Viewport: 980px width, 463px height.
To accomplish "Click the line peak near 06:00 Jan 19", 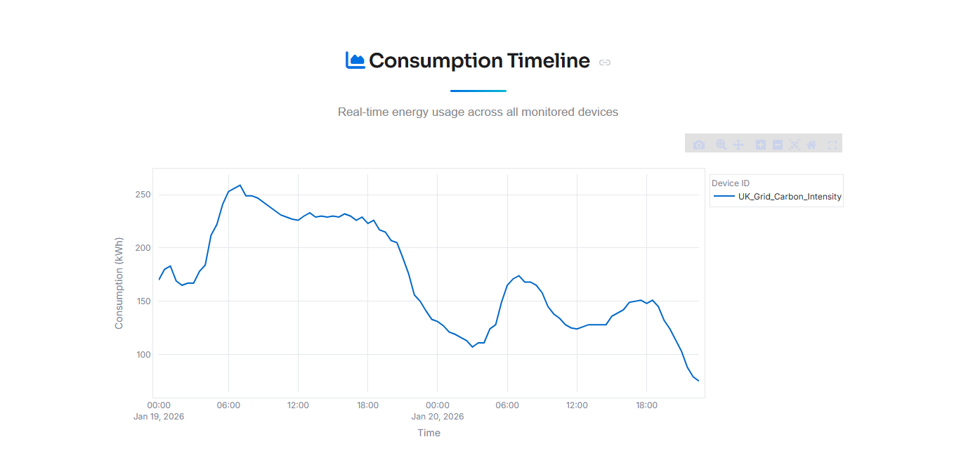I will [240, 185].
